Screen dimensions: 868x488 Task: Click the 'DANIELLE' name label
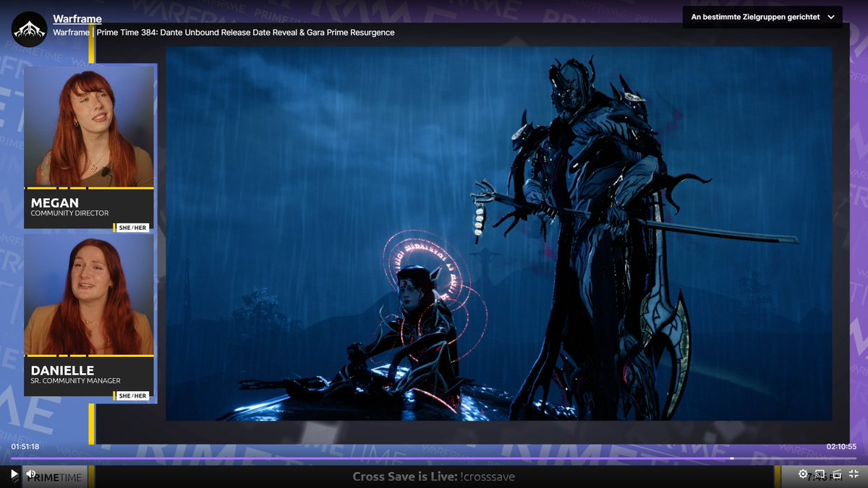click(63, 370)
